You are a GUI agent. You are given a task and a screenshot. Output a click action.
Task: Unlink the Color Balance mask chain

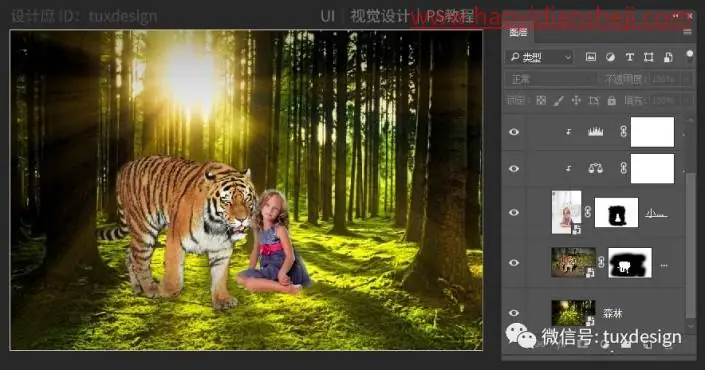[x=623, y=169]
